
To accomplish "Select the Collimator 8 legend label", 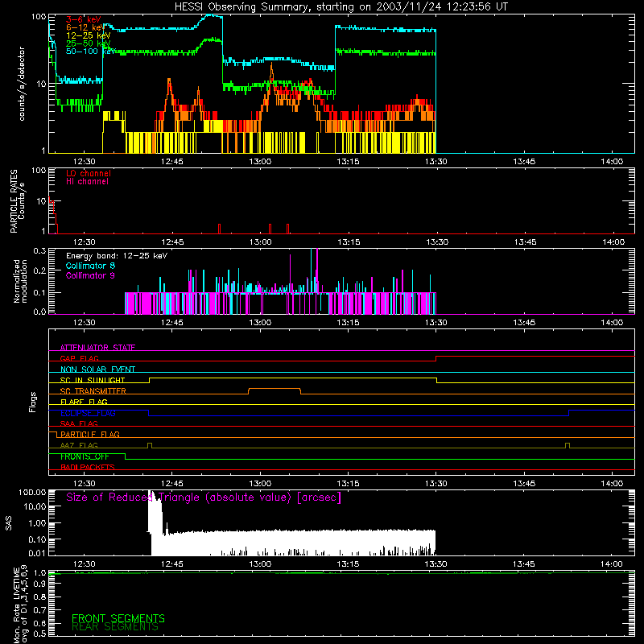I will [90, 266].
